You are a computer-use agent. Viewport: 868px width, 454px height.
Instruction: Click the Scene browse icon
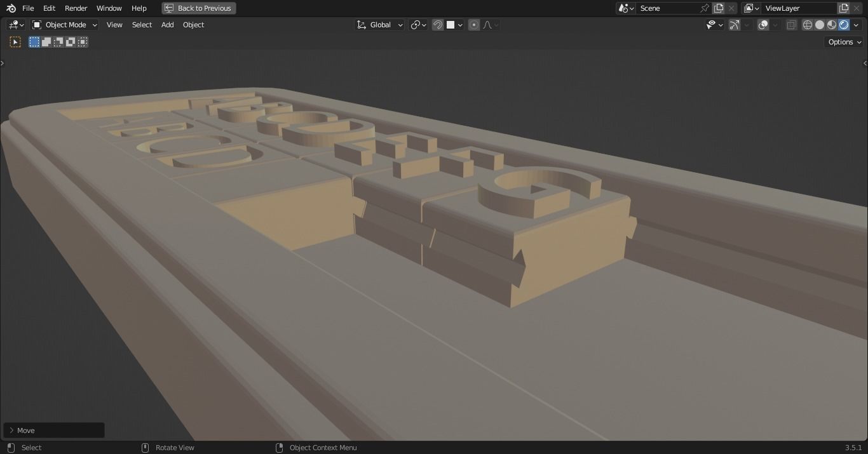626,8
